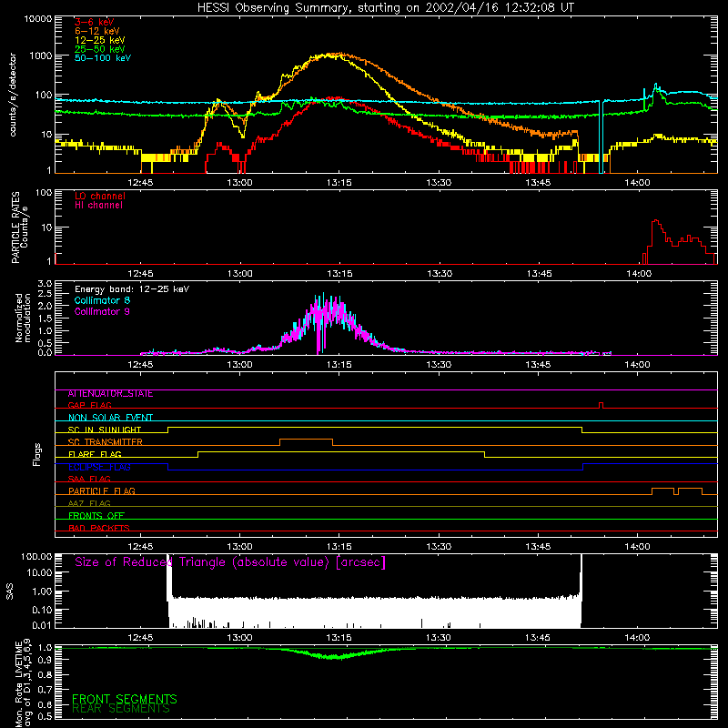Click the red LO channel particle peak

[x=656, y=222]
